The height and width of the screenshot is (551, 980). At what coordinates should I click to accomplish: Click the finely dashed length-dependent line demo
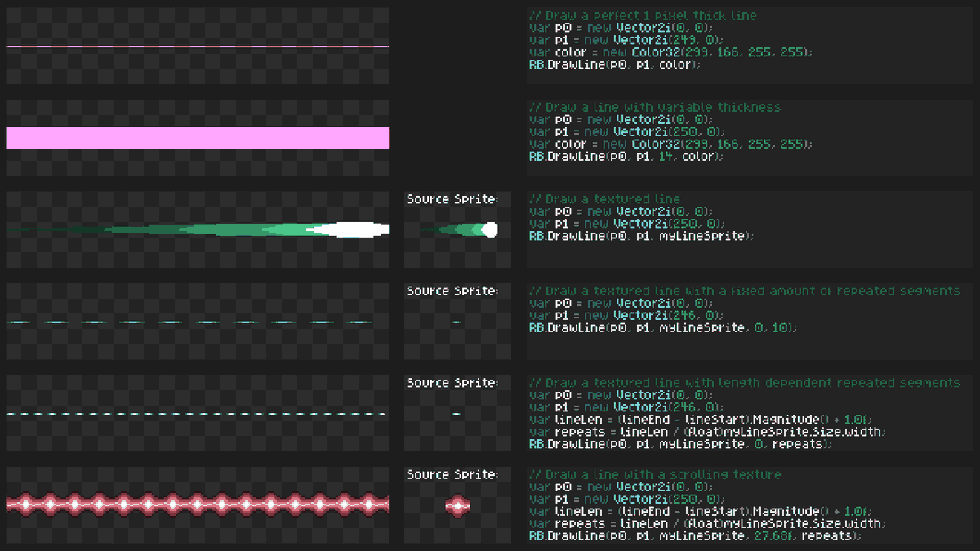click(x=196, y=414)
